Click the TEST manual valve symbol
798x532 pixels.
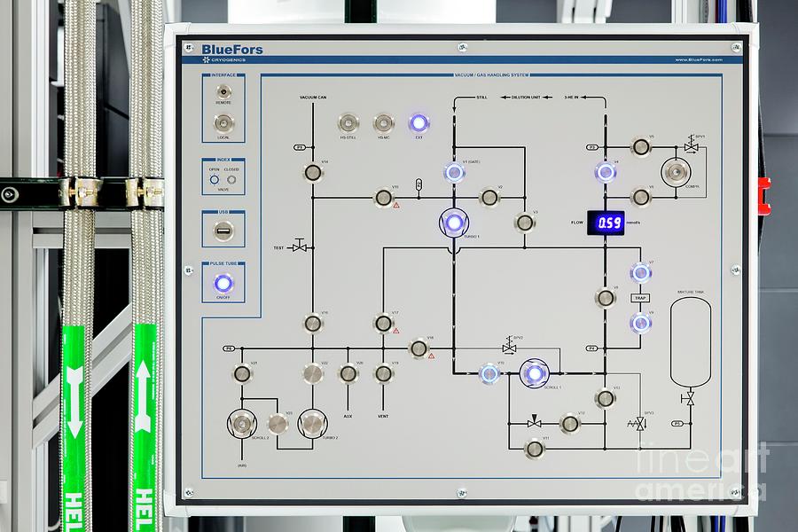(300, 246)
